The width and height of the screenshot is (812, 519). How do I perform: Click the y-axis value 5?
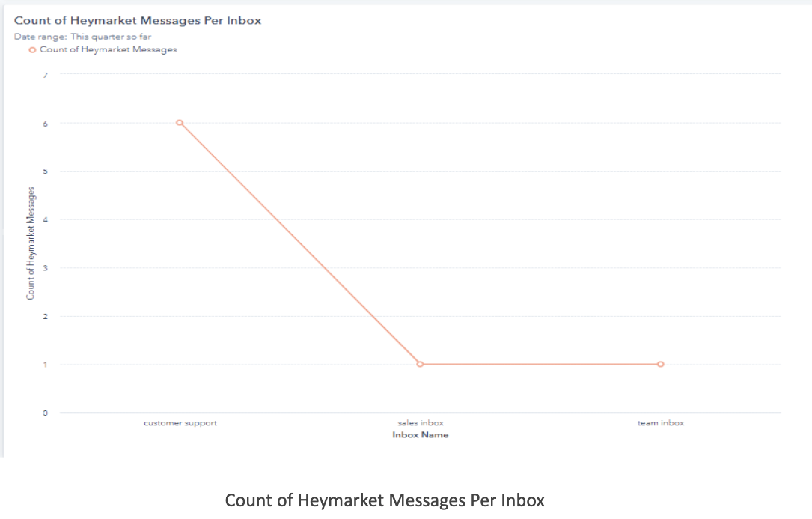[46, 172]
